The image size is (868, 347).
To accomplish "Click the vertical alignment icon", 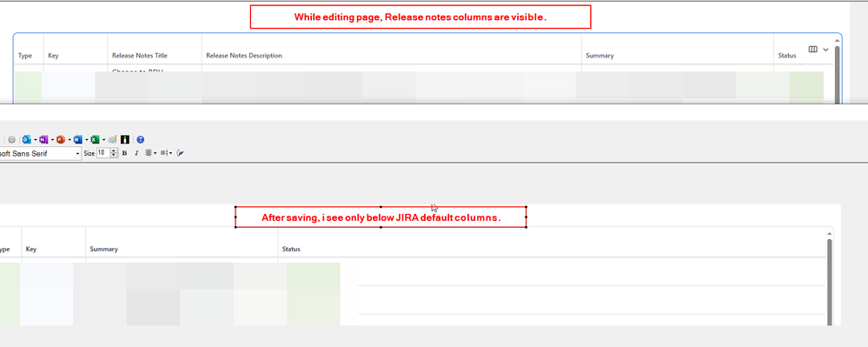I will pyautogui.click(x=164, y=153).
